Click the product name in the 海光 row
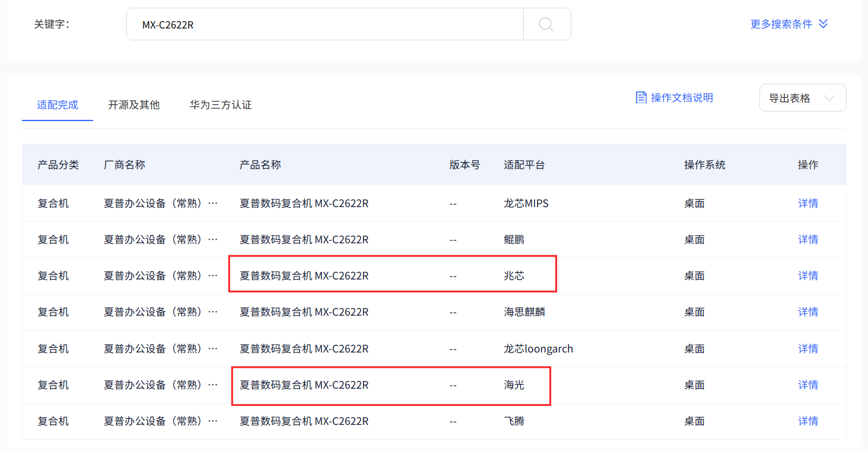The height and width of the screenshot is (451, 868). coord(304,385)
